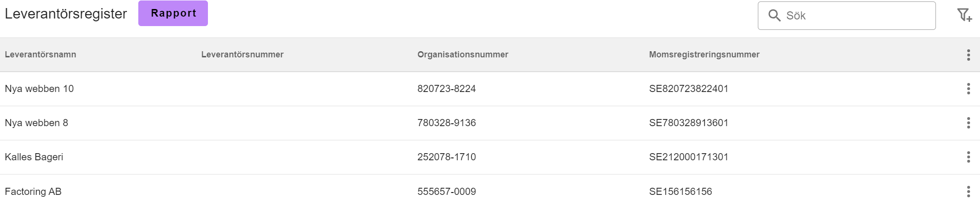Focus the Sök search field
980x202 pixels.
(x=846, y=16)
